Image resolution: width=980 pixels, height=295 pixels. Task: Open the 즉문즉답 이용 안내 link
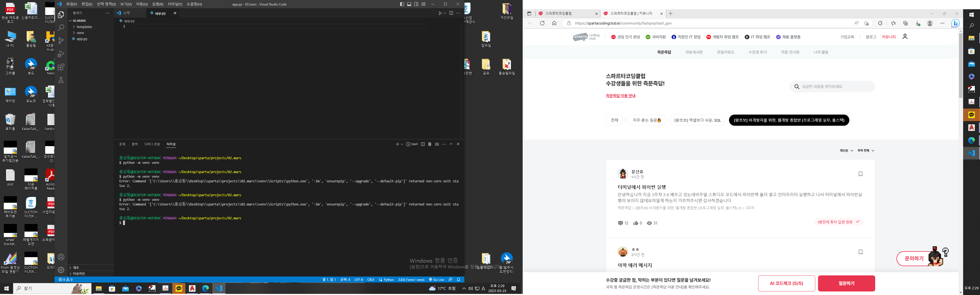[620, 96]
